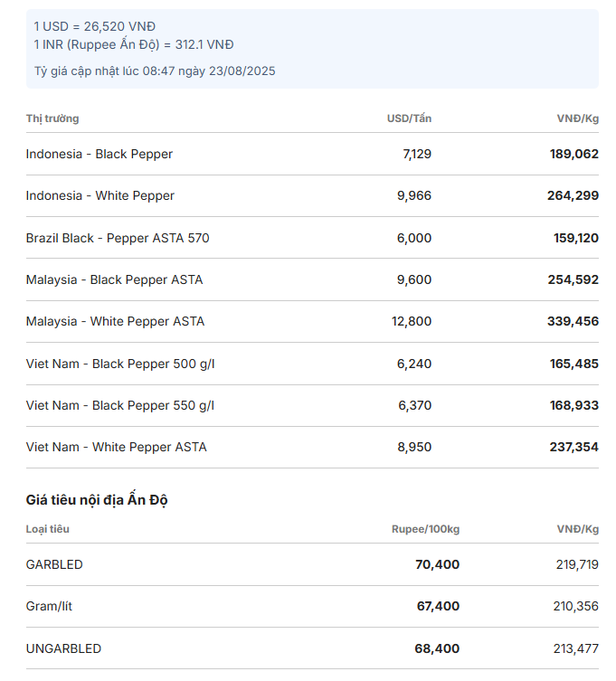
Task: Click the USD/Tấn column header
Action: coord(409,118)
